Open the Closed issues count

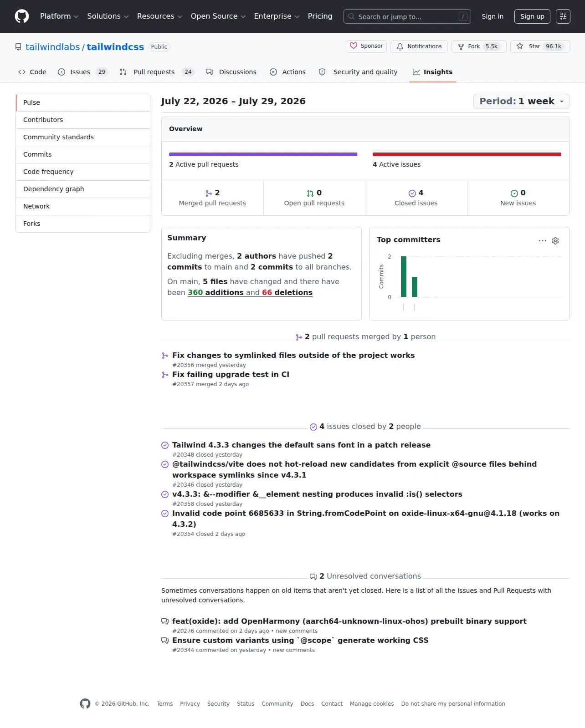pyautogui.click(x=416, y=198)
